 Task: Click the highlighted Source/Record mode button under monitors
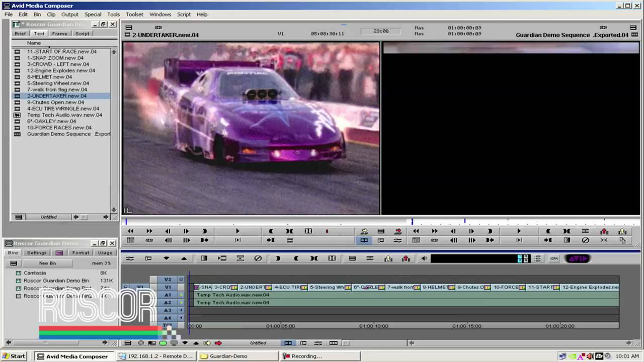[x=364, y=240]
